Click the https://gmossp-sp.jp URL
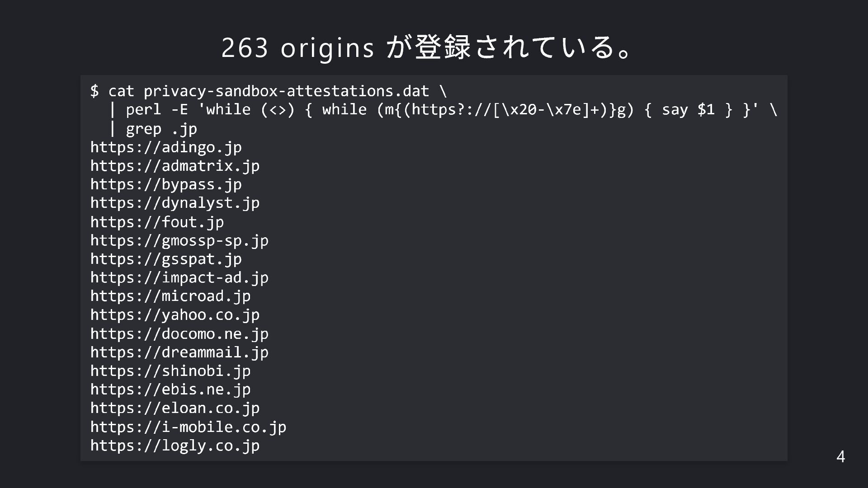This screenshot has width=868, height=488. coord(179,240)
